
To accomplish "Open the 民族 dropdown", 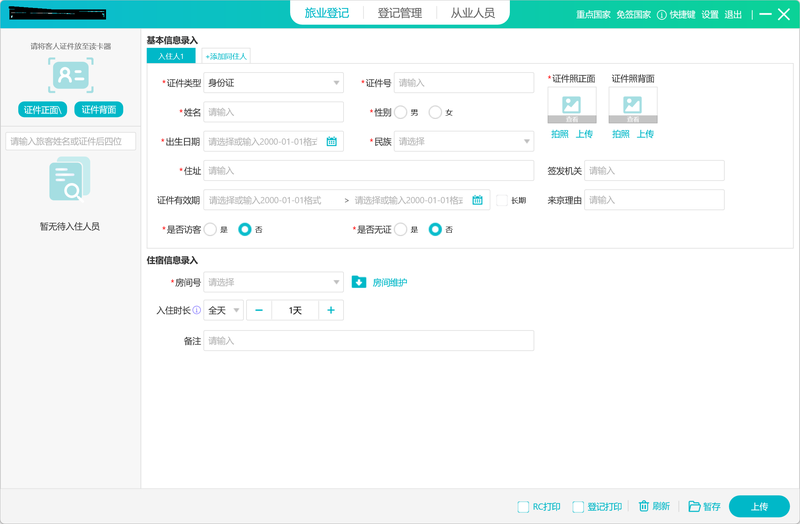I will [x=464, y=141].
